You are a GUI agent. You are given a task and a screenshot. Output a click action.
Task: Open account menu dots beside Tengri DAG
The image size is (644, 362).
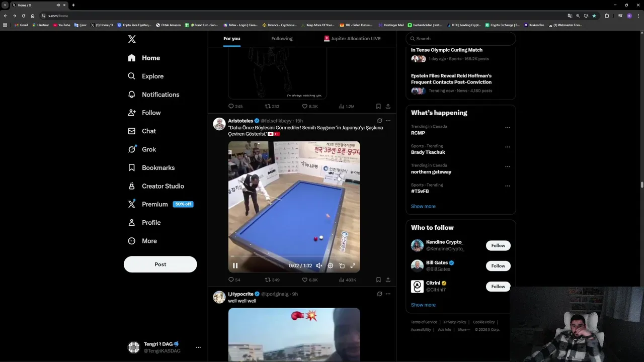tap(198, 347)
